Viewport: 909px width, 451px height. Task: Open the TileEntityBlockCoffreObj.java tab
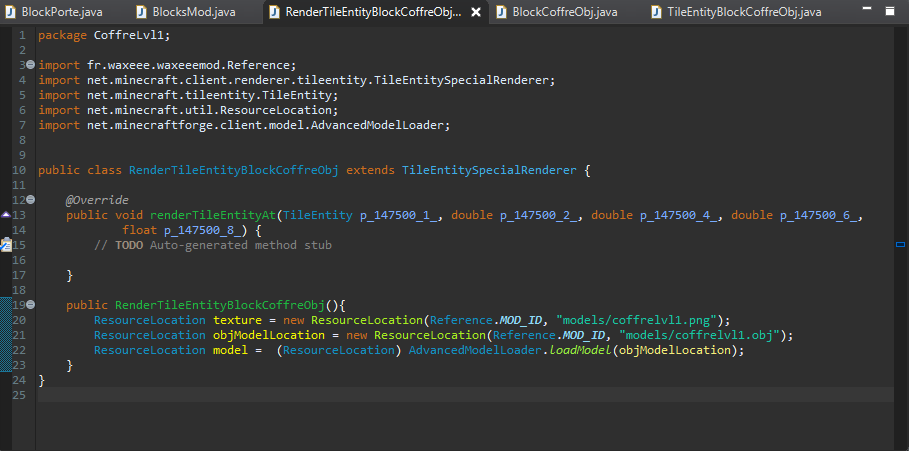(743, 12)
